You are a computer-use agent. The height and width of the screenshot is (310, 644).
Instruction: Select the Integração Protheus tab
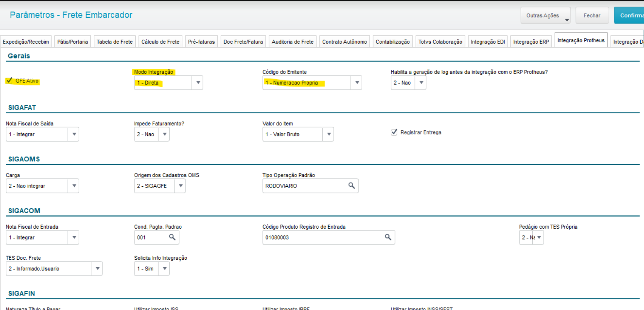point(581,40)
